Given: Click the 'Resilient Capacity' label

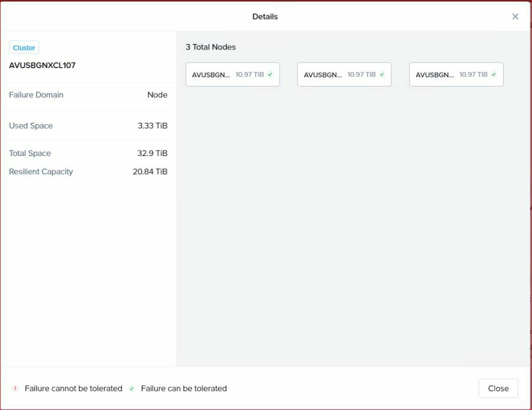Looking at the screenshot, I should 41,171.
